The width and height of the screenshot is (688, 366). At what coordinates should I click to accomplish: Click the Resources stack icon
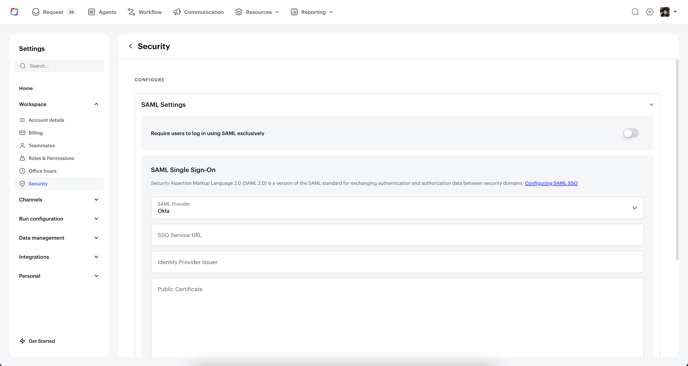[x=239, y=12]
